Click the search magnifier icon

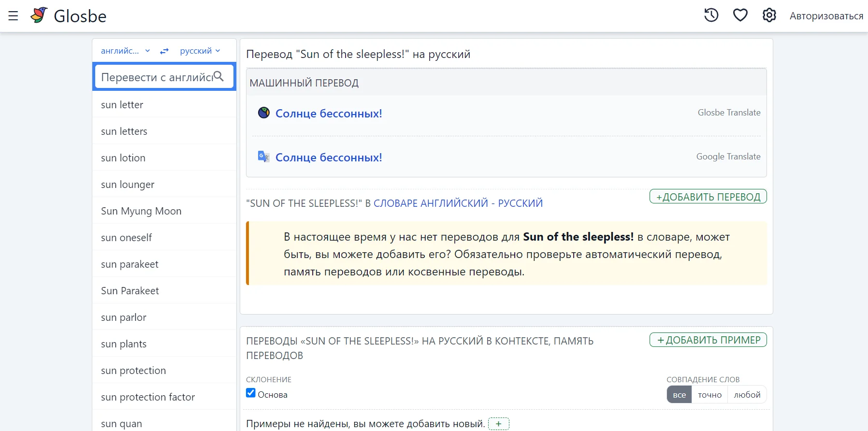point(218,76)
